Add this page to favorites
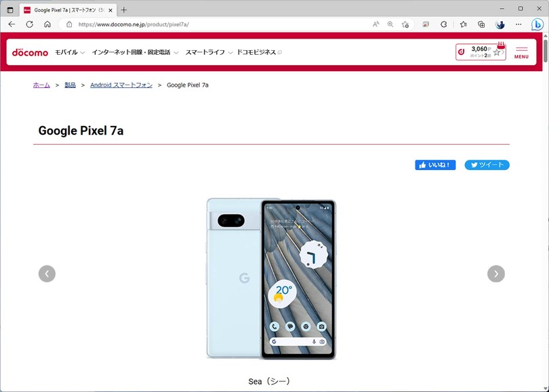The width and height of the screenshot is (549, 392). [405, 24]
